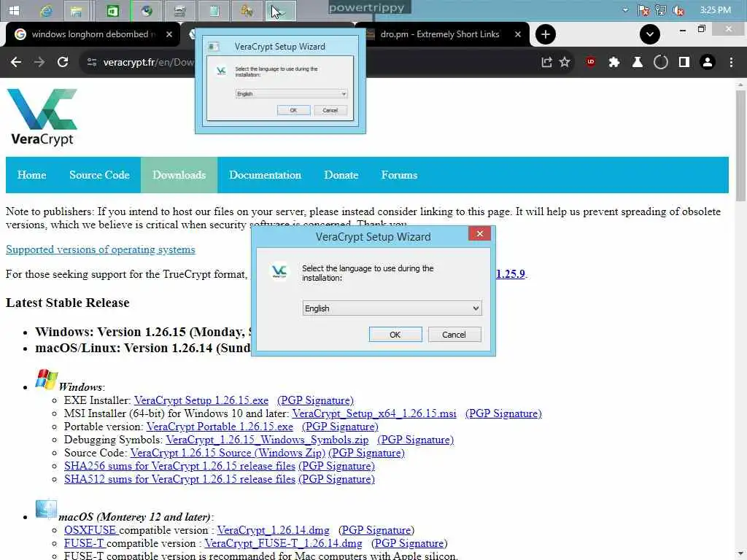Open the Documentation navigation item
747x560 pixels.
[x=266, y=175]
